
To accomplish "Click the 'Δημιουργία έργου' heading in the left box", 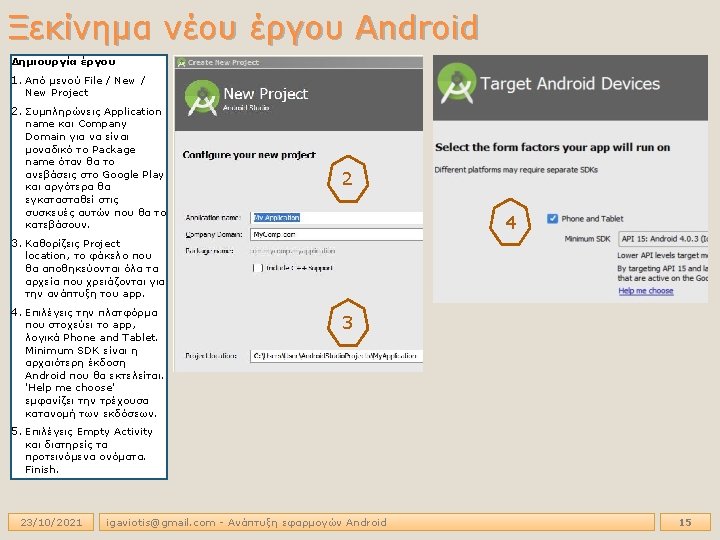I will [63, 62].
